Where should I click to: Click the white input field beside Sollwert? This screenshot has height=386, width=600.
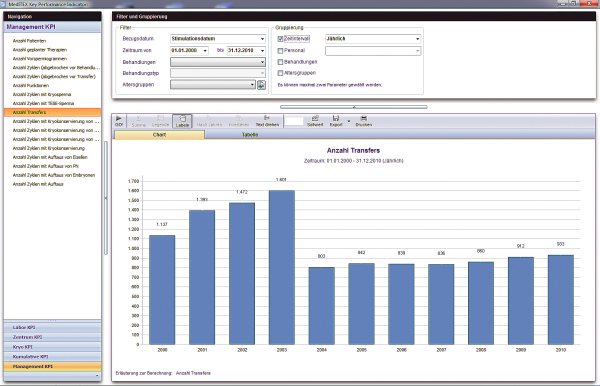[x=294, y=121]
